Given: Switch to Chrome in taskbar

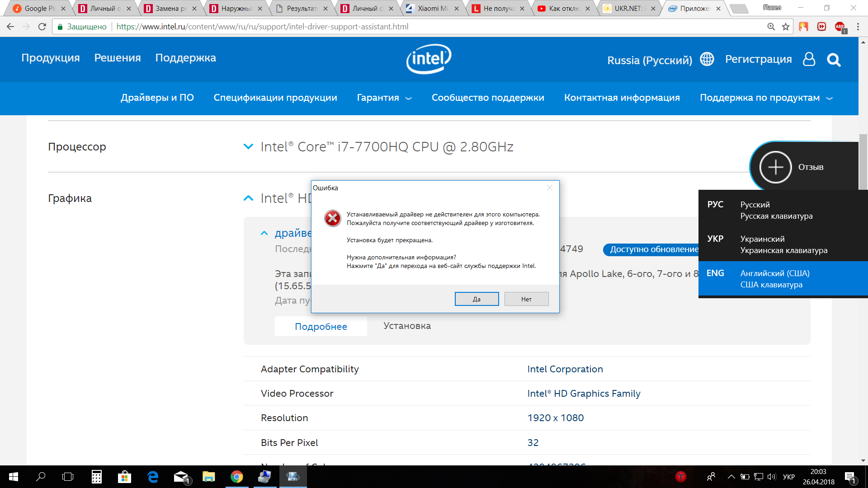Looking at the screenshot, I should tap(236, 477).
